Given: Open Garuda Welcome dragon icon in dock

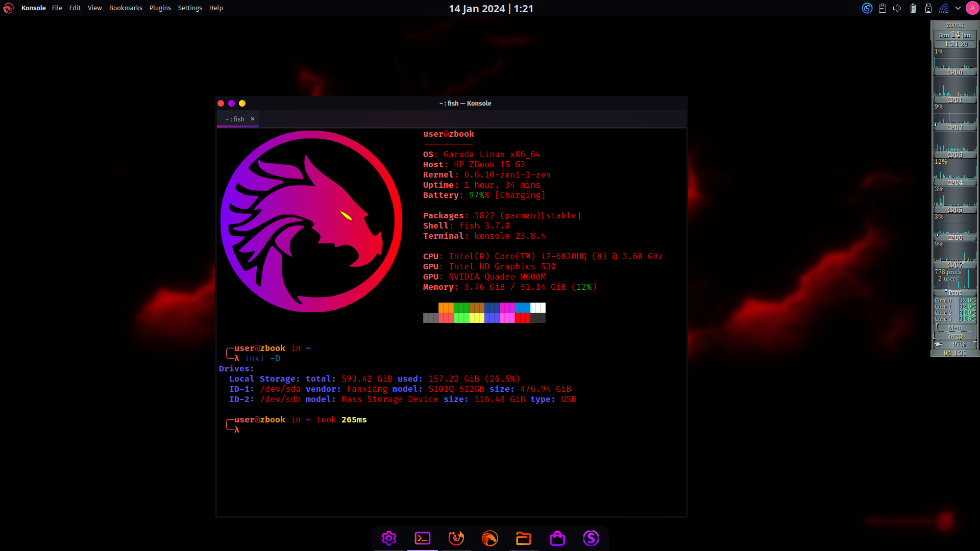Looking at the screenshot, I should [490, 538].
